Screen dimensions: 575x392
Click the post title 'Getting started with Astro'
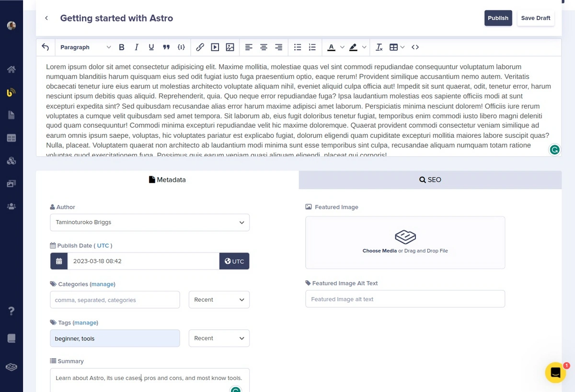116,18
